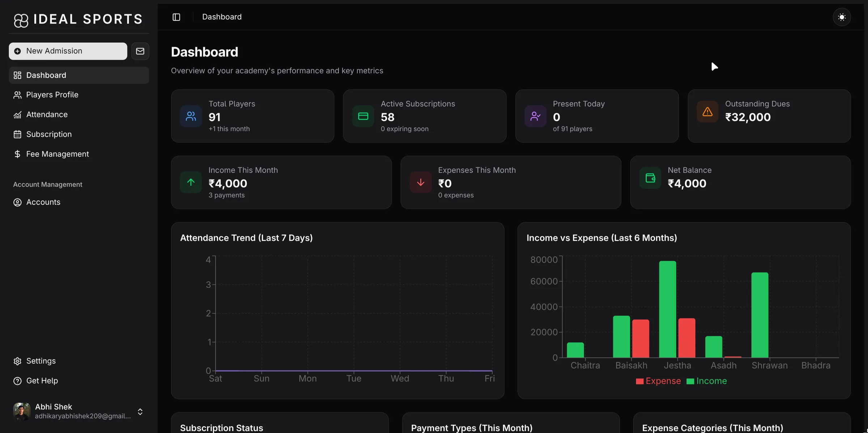This screenshot has width=868, height=433.
Task: Toggle Income series in chart legend
Action: click(707, 381)
